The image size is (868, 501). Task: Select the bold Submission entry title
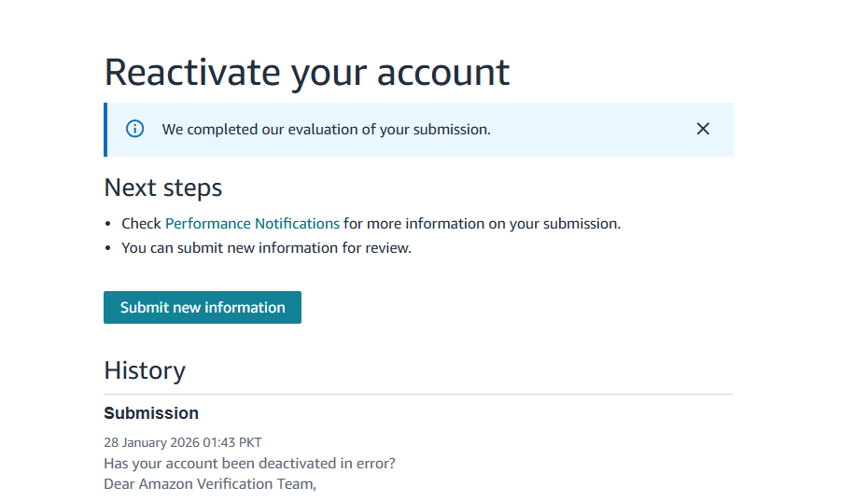151,413
